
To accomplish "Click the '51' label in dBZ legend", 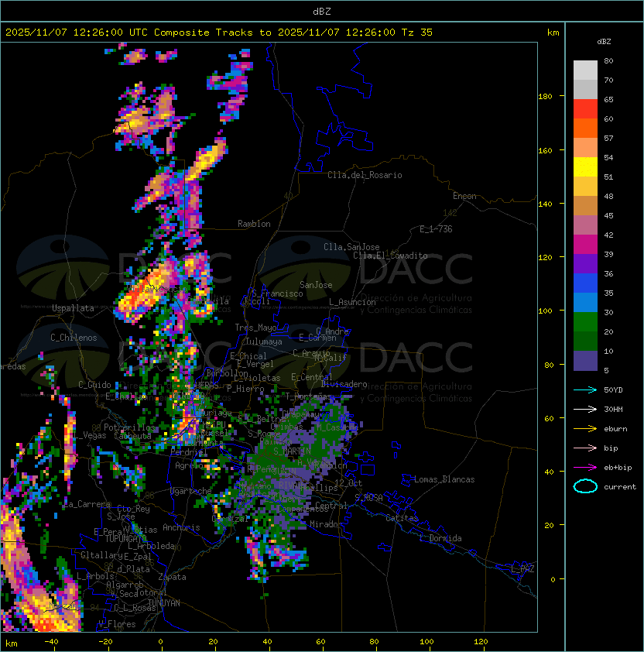I will (608, 177).
